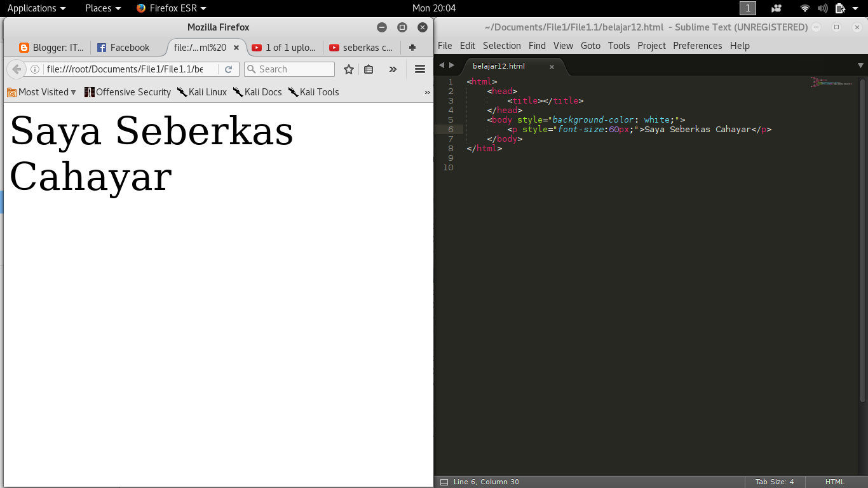Expand the toolbar overflow chevron in Firefox
This screenshot has width=868, height=488.
tap(392, 69)
